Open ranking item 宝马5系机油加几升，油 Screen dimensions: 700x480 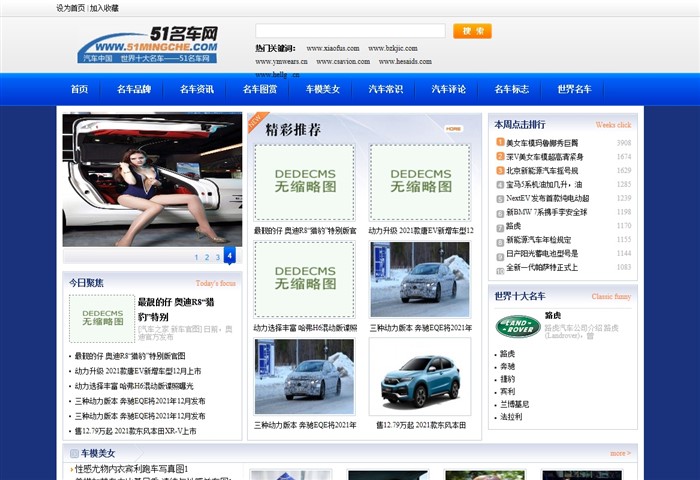click(544, 184)
